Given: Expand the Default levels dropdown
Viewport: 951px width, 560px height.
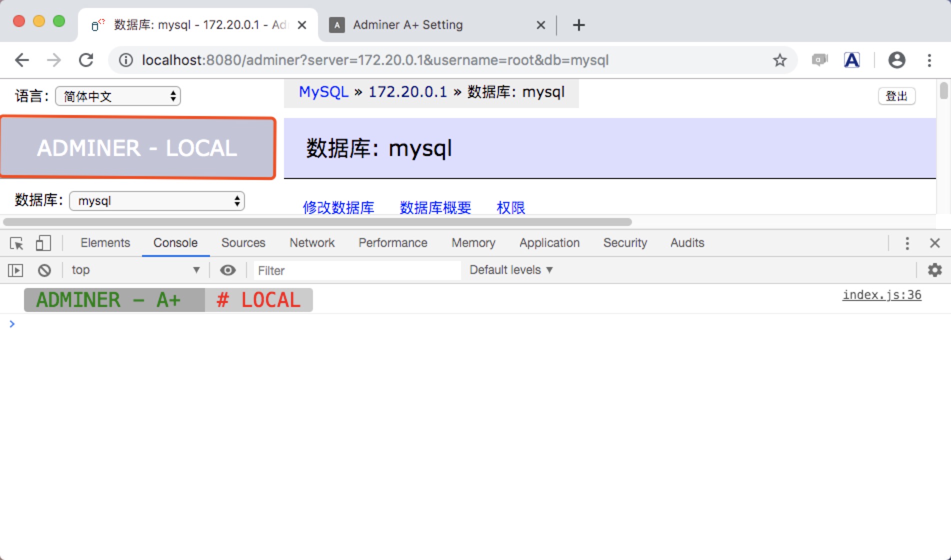Looking at the screenshot, I should coord(511,270).
